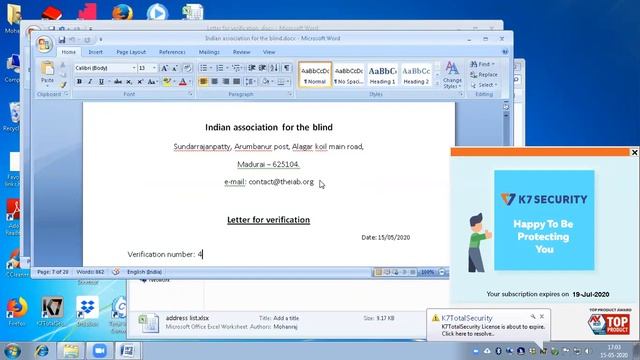Toggle Justify alignment
Image resolution: width=640 pixels, height=360 pixels.
236,82
